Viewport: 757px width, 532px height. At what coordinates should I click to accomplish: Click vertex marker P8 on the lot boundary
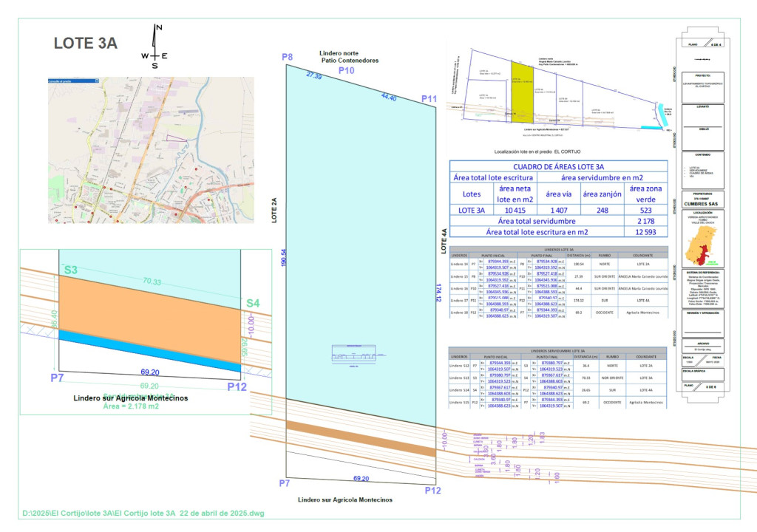click(x=288, y=58)
